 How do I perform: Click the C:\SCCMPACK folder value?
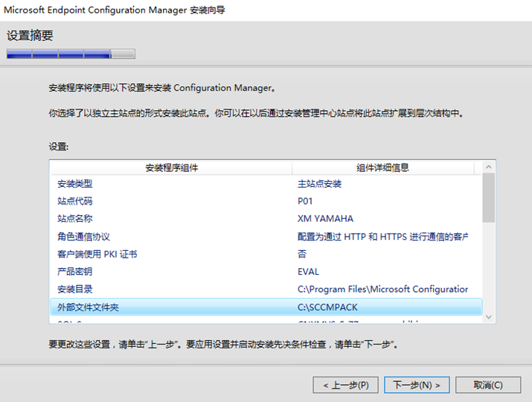[327, 307]
